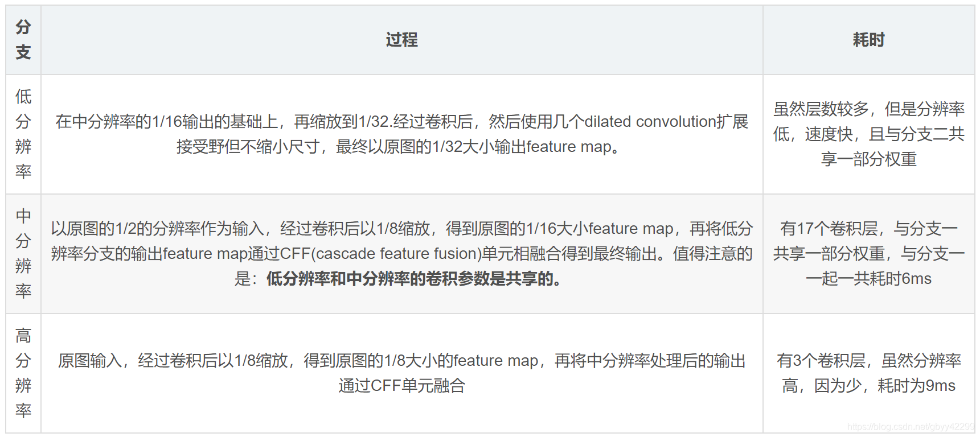980x437 pixels.
Task: Click time cell mentioning 耗时为9ms
Action: pos(869,373)
